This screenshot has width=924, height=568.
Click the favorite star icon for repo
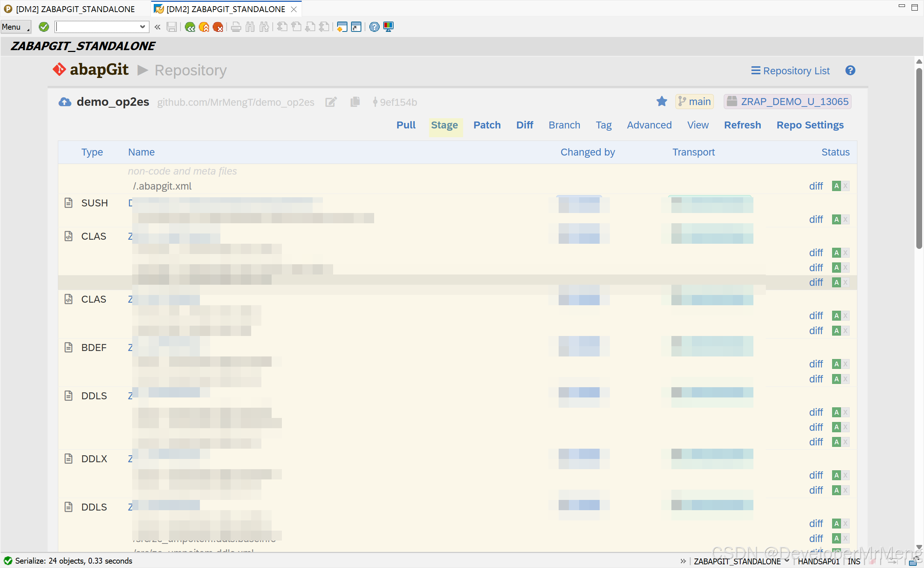point(662,101)
